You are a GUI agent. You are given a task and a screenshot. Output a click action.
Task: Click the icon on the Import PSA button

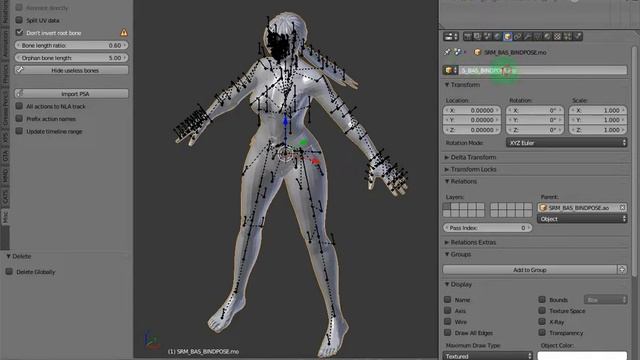point(20,93)
